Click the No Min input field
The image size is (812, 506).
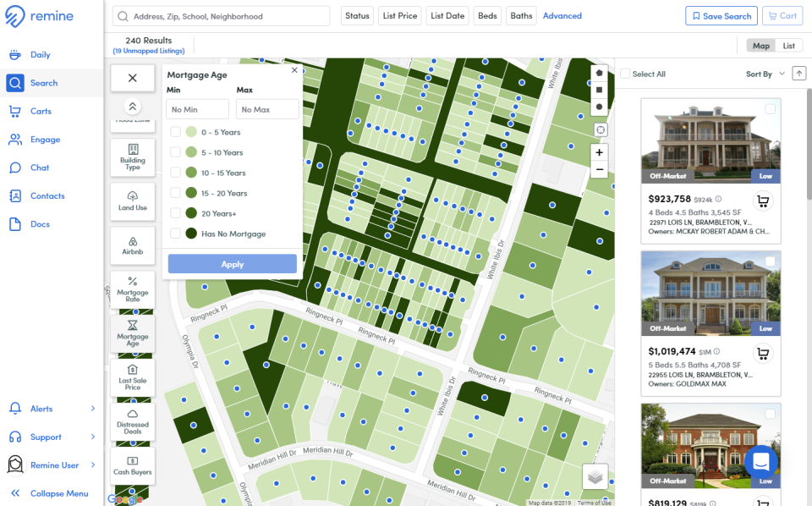tap(196, 109)
